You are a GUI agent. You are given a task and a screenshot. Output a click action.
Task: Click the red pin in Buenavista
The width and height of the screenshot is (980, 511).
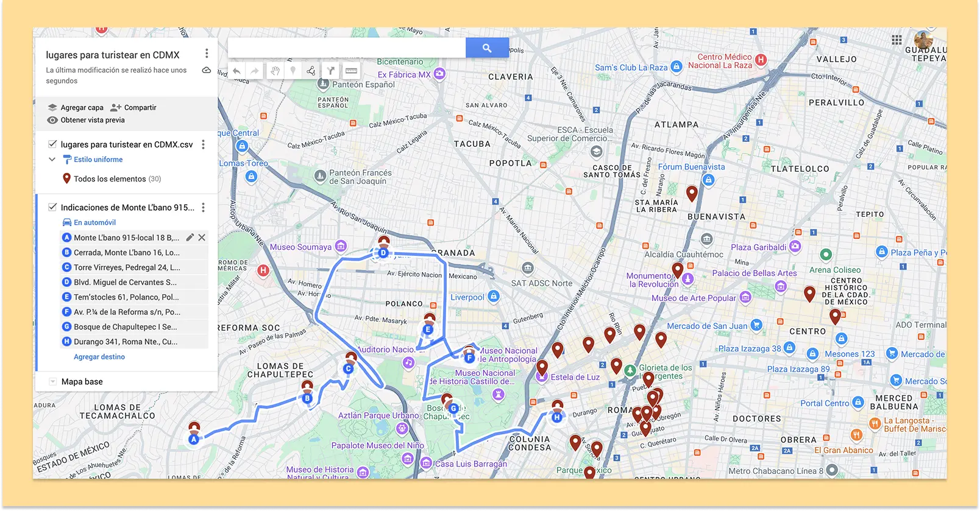point(692,194)
